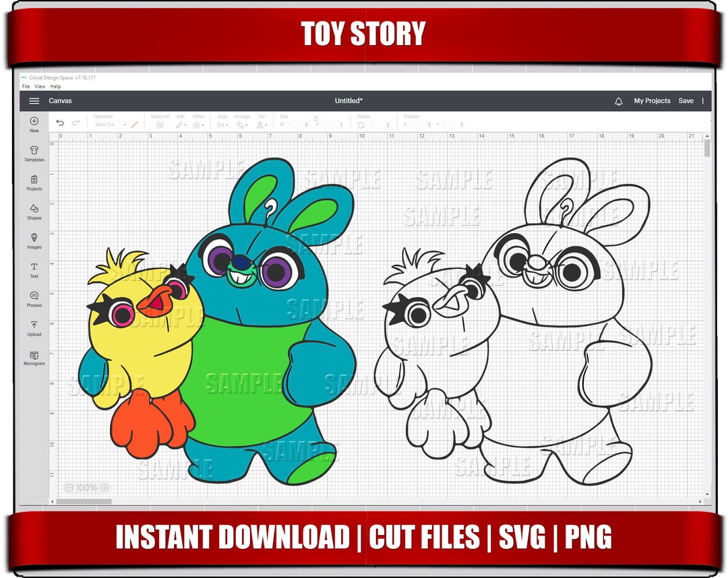
Task: Open the Basic Cut operation dropdown
Action: pos(111,125)
